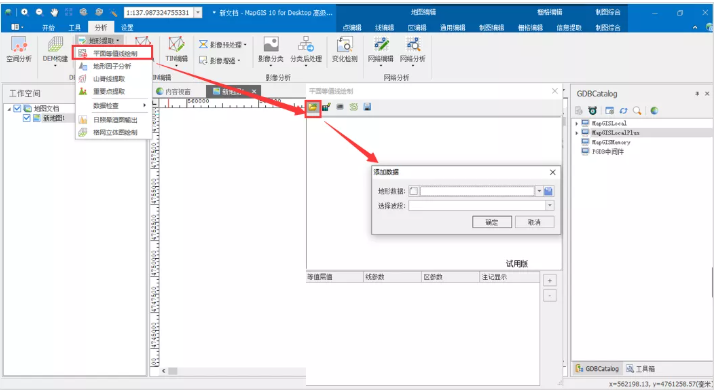Uncheck the 新地图1 layer checkbox
This screenshot has width=715, height=390.
(26, 118)
